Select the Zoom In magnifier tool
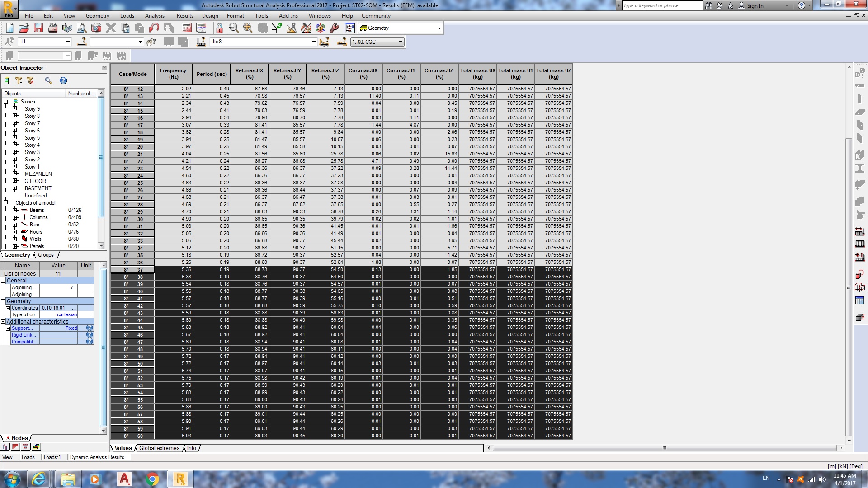 [233, 28]
